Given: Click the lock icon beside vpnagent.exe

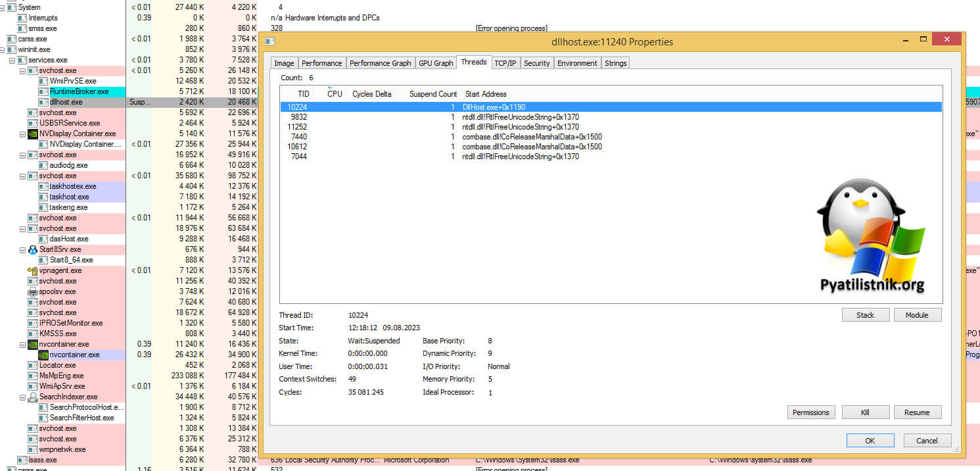Looking at the screenshot, I should pos(33,270).
